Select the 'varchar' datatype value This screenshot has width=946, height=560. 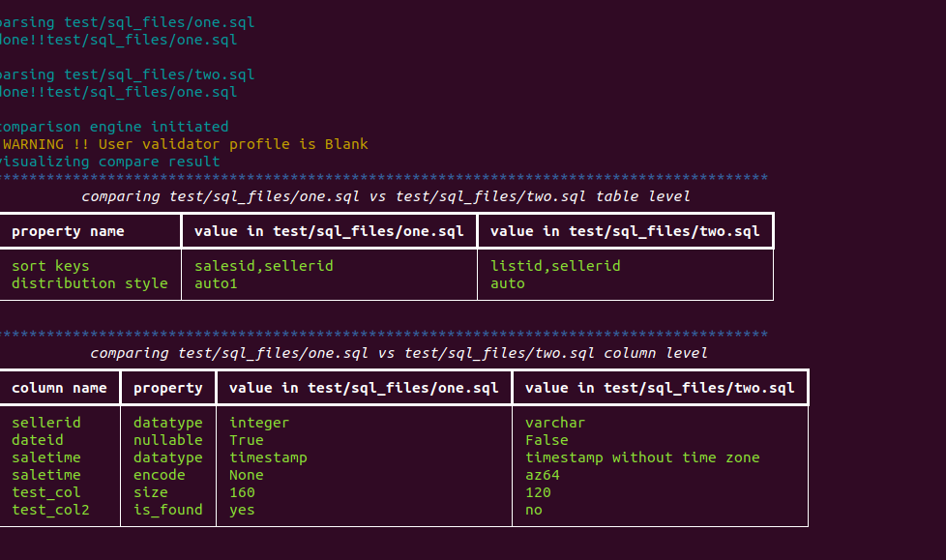tap(555, 423)
